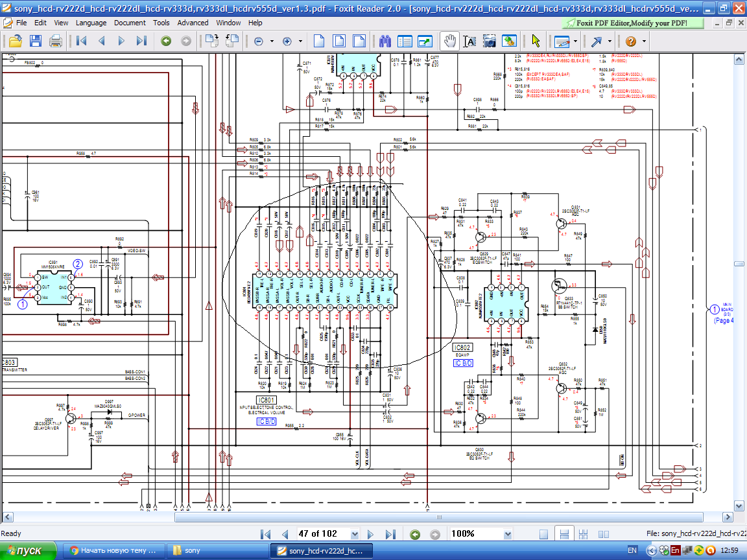Activate the Select Text tool
Screen dimensions: 747x560
click(x=469, y=41)
